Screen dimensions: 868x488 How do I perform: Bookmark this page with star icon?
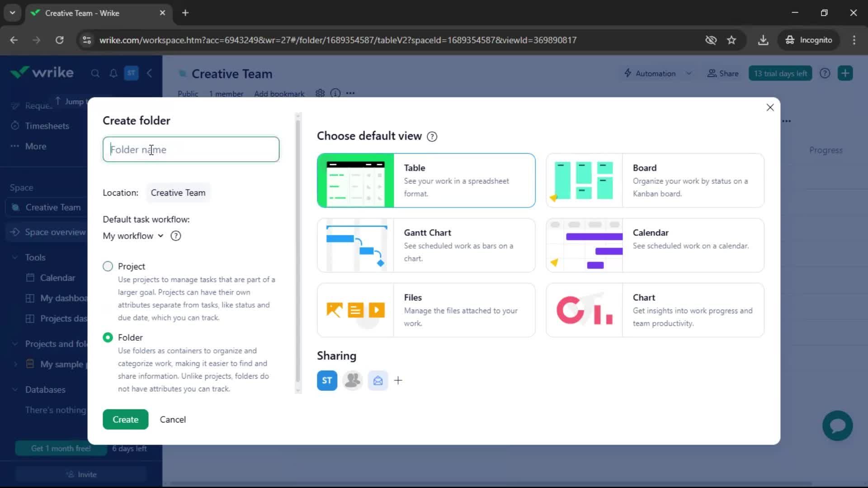tap(731, 40)
